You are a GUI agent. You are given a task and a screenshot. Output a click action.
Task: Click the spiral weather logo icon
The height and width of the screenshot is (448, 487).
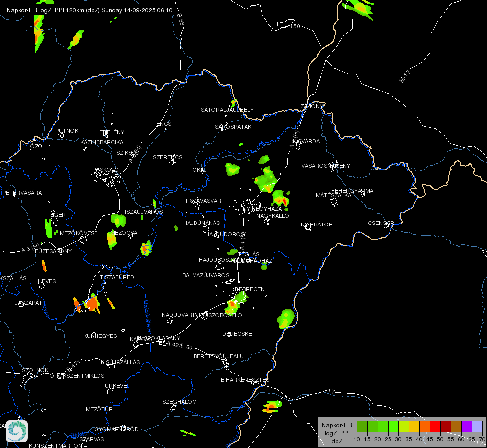(x=17, y=431)
